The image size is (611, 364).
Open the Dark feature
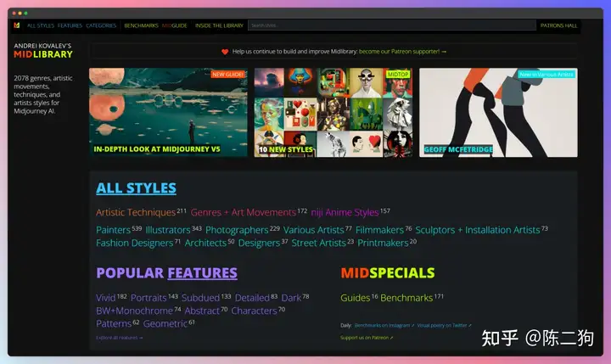pyautogui.click(x=291, y=298)
